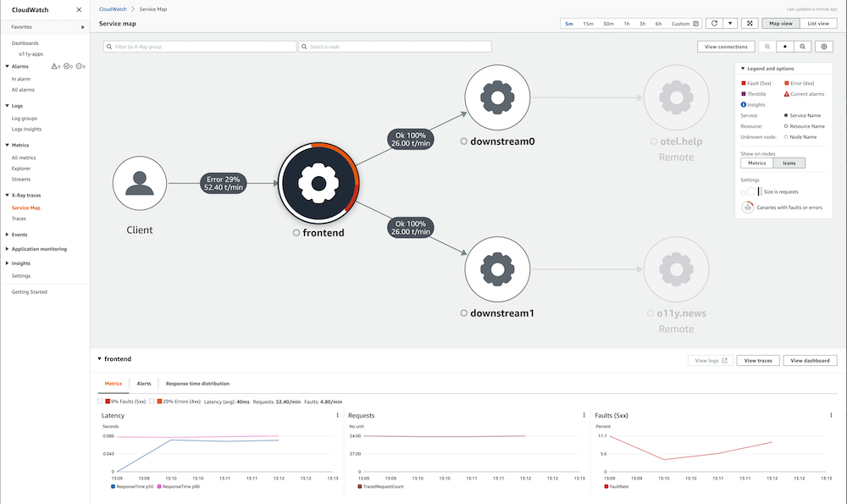The image size is (847, 504).
Task: Click the Ok 100% edge to downstream1
Action: click(x=411, y=227)
